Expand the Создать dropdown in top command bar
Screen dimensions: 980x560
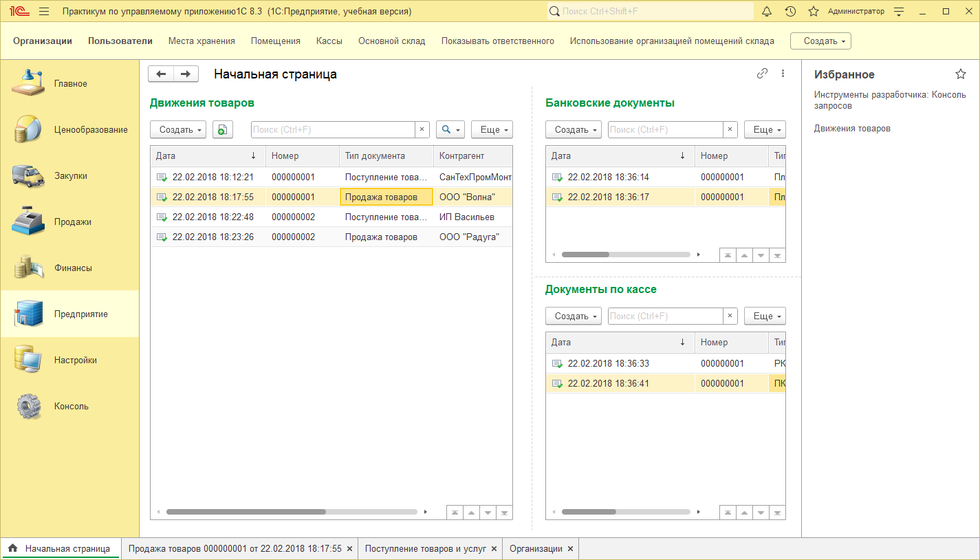click(820, 41)
